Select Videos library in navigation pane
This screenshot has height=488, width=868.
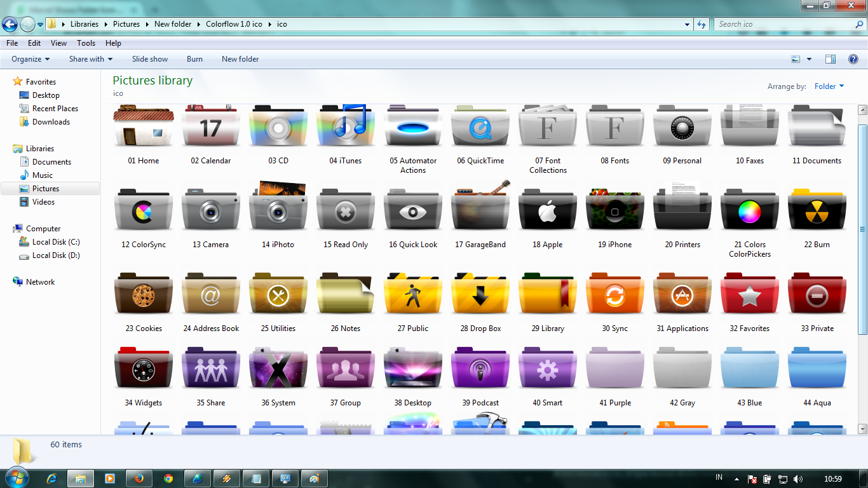click(44, 202)
